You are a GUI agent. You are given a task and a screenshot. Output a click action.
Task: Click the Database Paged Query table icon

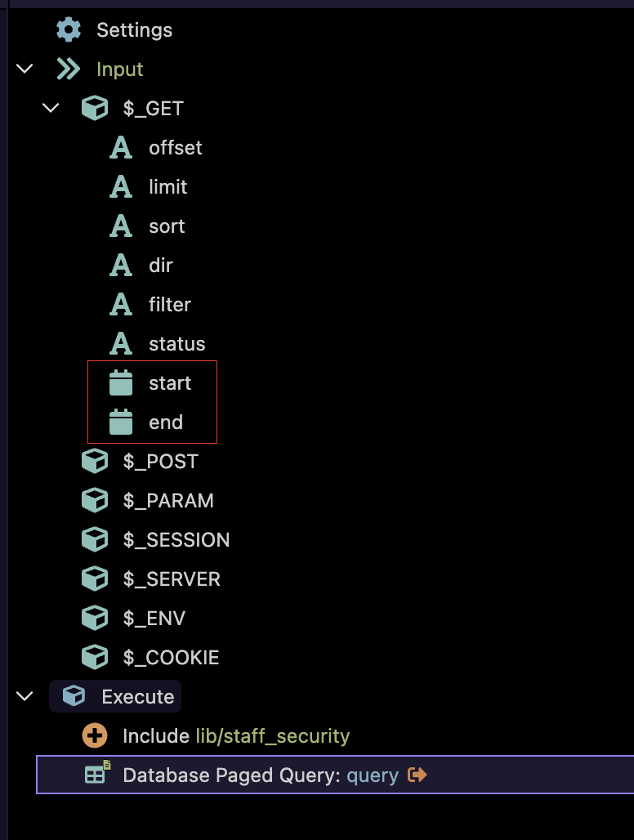point(96,775)
